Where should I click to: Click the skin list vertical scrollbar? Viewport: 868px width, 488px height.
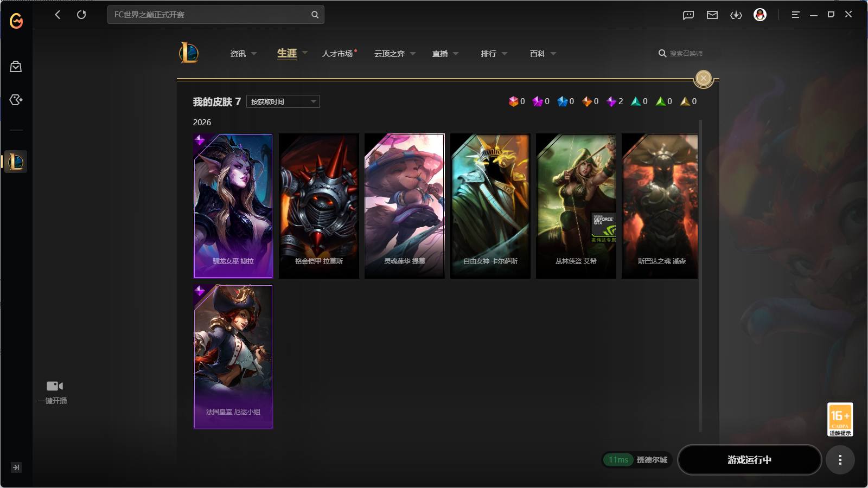(700, 275)
